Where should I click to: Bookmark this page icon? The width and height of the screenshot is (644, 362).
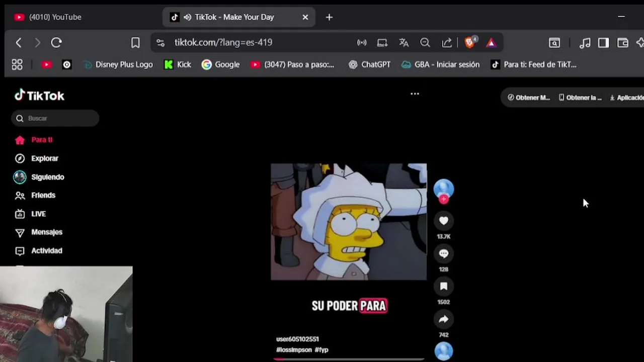tap(135, 43)
